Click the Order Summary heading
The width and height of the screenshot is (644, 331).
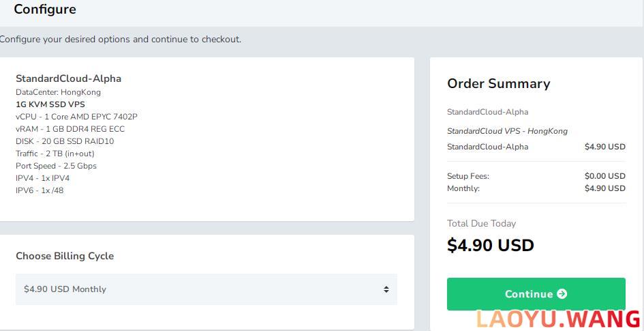[x=498, y=84]
